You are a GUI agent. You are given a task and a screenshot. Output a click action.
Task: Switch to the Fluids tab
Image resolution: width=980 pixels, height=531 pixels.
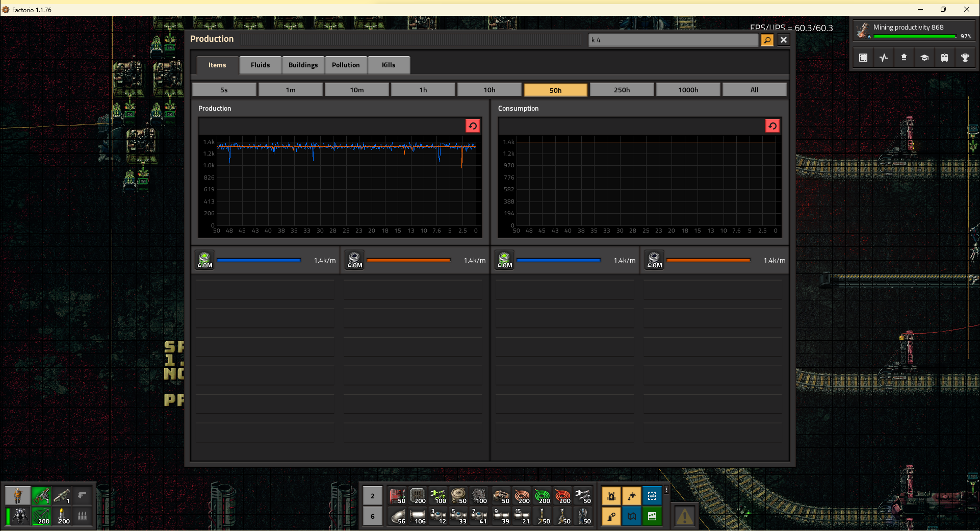tap(260, 65)
